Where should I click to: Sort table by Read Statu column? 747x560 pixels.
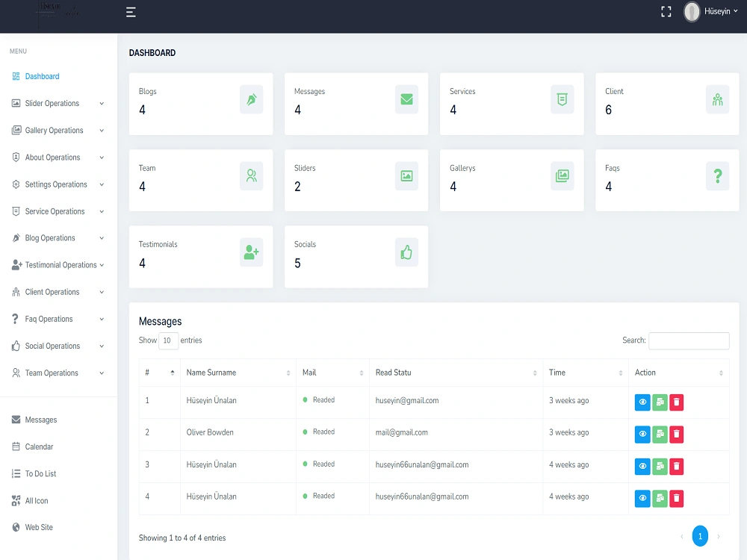(x=456, y=373)
